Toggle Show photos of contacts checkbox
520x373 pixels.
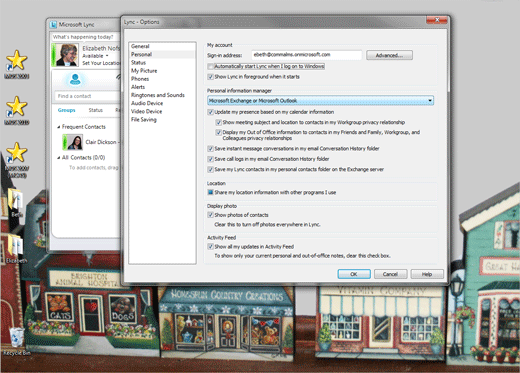210,215
